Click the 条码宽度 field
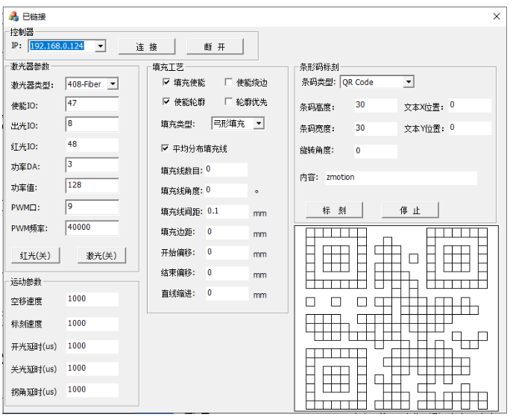This screenshot has height=420, width=513. click(x=376, y=128)
